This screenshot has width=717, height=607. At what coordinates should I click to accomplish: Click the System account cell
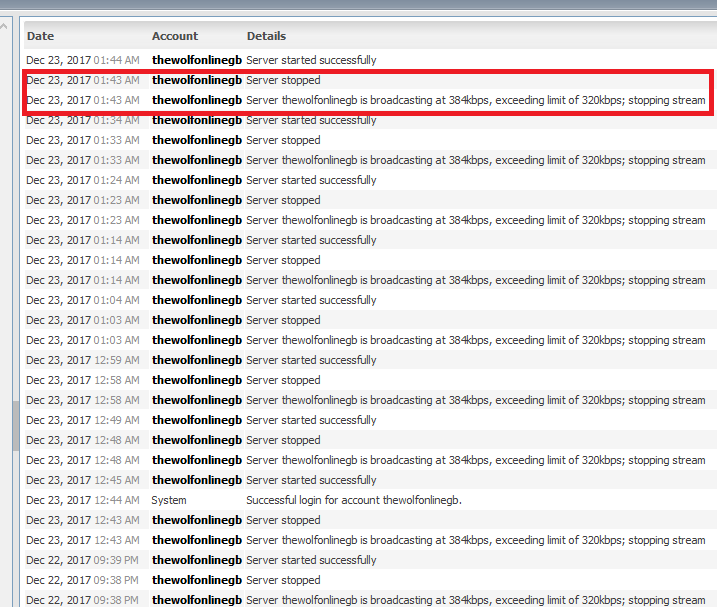click(169, 500)
